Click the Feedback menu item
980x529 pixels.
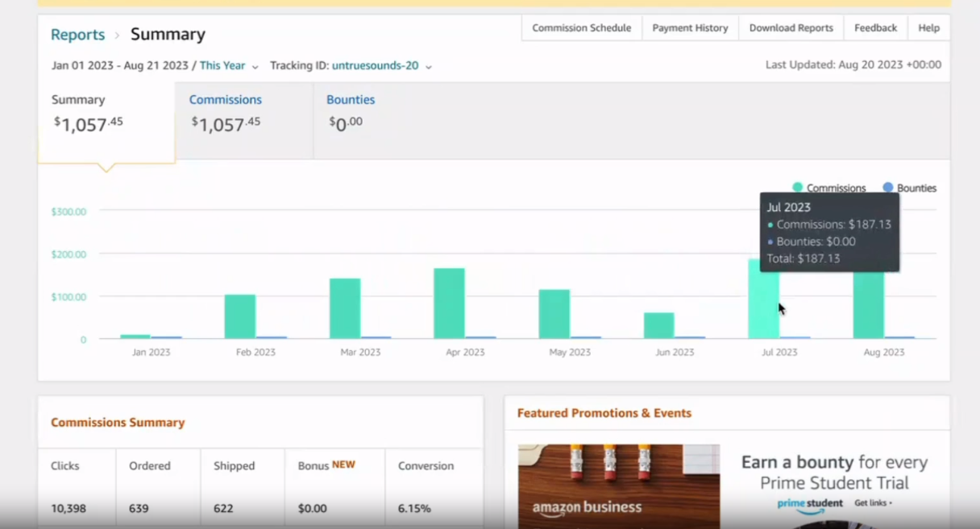[x=875, y=27]
